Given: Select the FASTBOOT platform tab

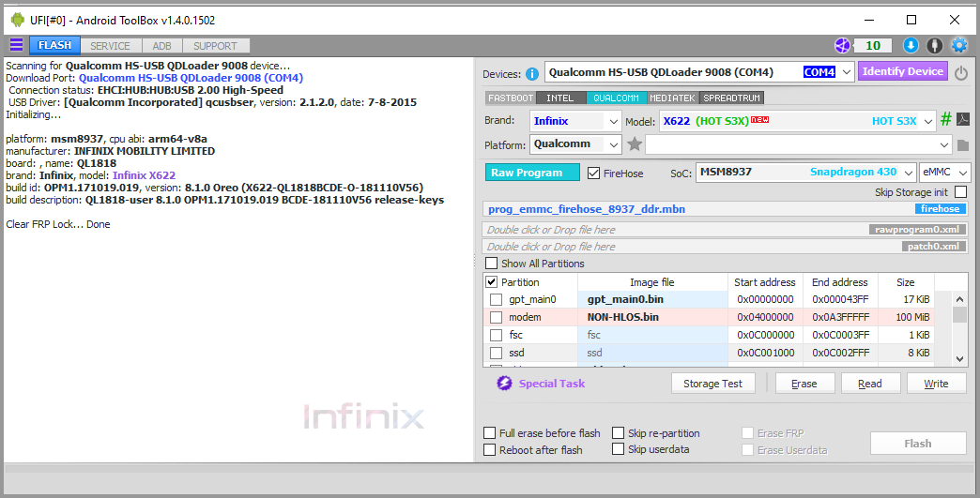Looking at the screenshot, I should click(x=511, y=98).
